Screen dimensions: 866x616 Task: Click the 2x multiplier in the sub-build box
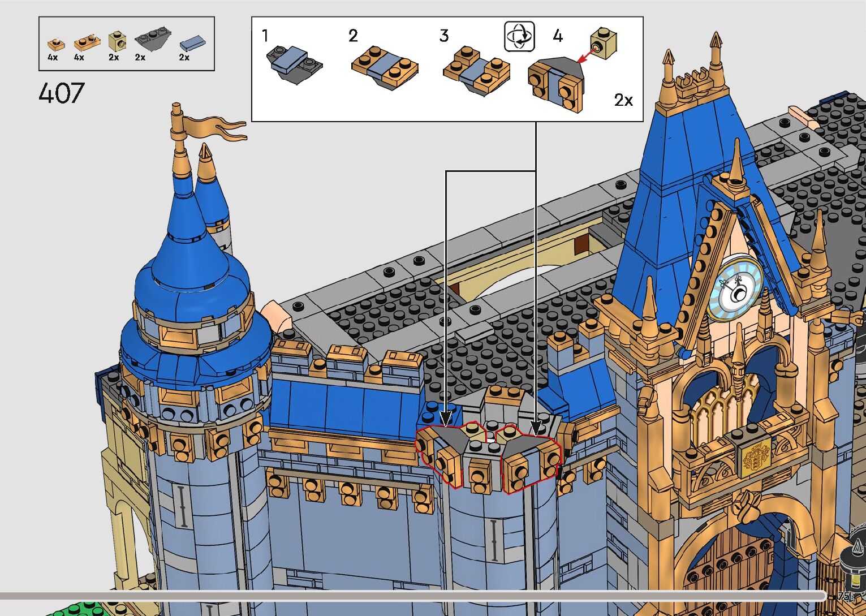pyautogui.click(x=623, y=100)
